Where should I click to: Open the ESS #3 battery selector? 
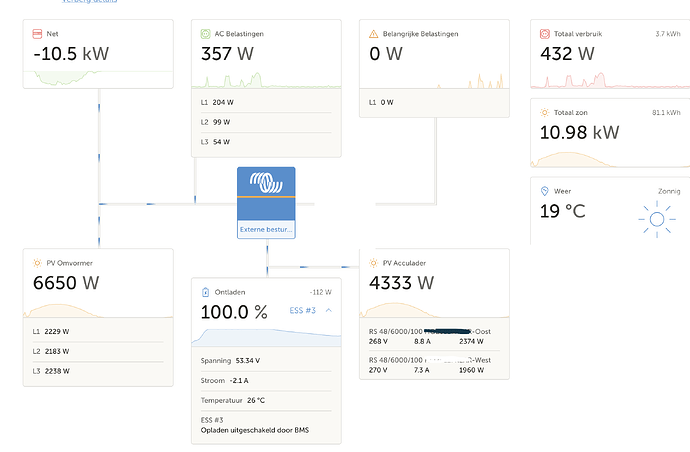coord(303,310)
